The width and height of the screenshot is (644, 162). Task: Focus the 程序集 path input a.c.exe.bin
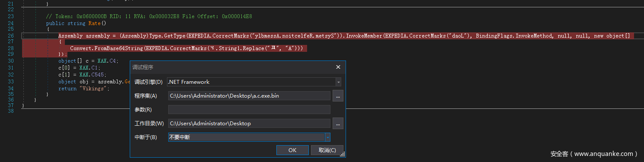pos(249,96)
